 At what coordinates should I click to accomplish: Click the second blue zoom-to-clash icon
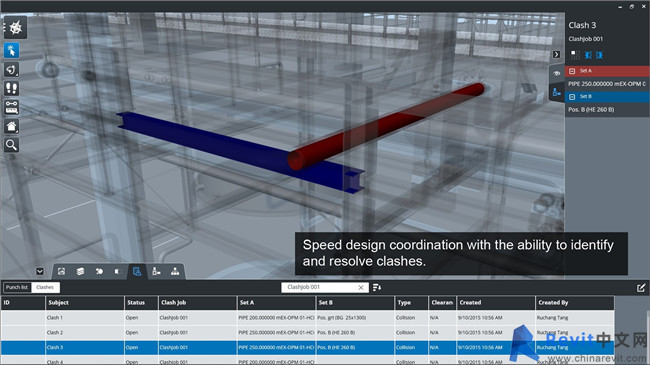[599, 55]
